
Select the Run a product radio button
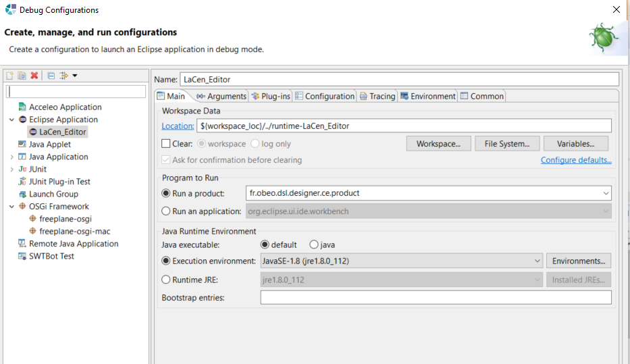(x=166, y=193)
